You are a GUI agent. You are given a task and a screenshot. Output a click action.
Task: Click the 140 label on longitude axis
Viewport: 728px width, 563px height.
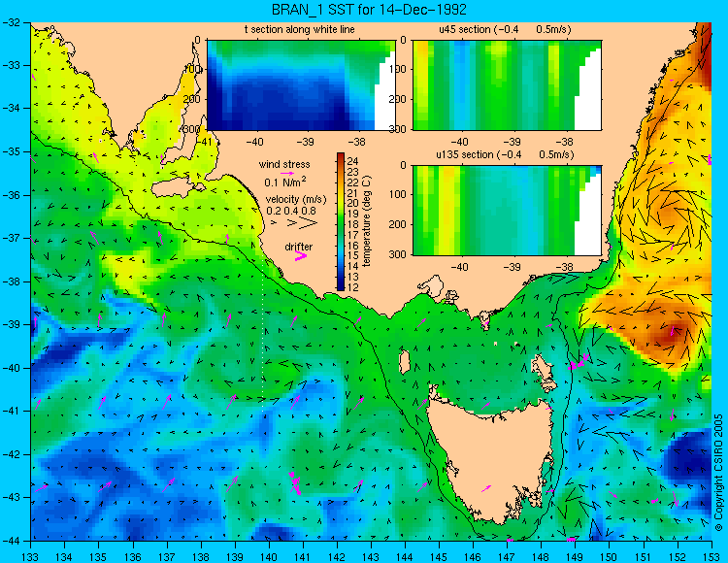[x=269, y=557]
